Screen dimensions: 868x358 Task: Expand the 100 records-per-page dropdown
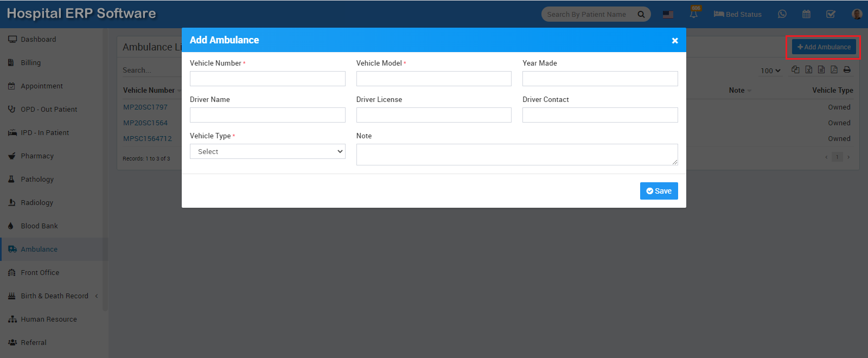click(x=770, y=71)
